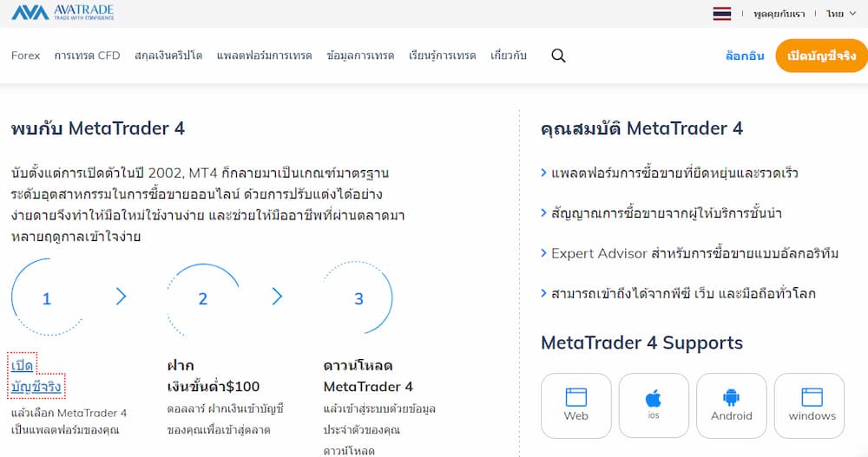Open the แพลตฟอร์มการเทรด menu
868x457 pixels.
click(x=264, y=55)
